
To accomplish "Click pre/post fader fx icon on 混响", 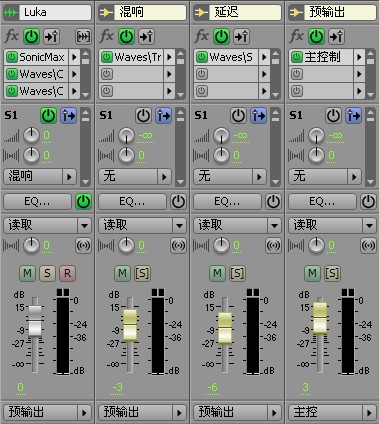I will click(x=147, y=36).
